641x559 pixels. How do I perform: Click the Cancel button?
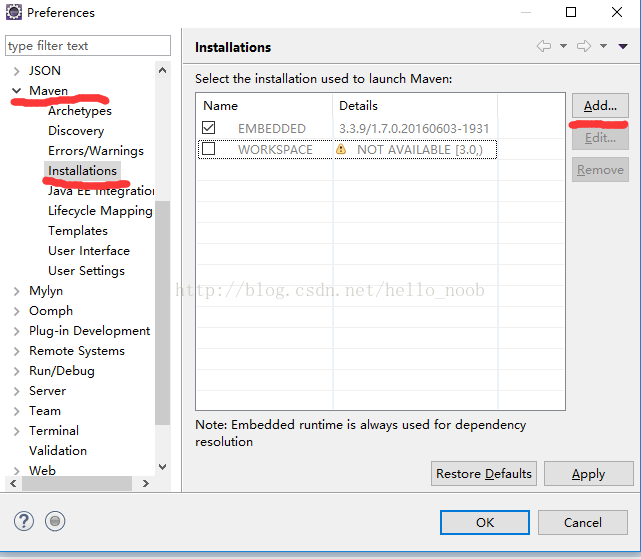(x=583, y=522)
